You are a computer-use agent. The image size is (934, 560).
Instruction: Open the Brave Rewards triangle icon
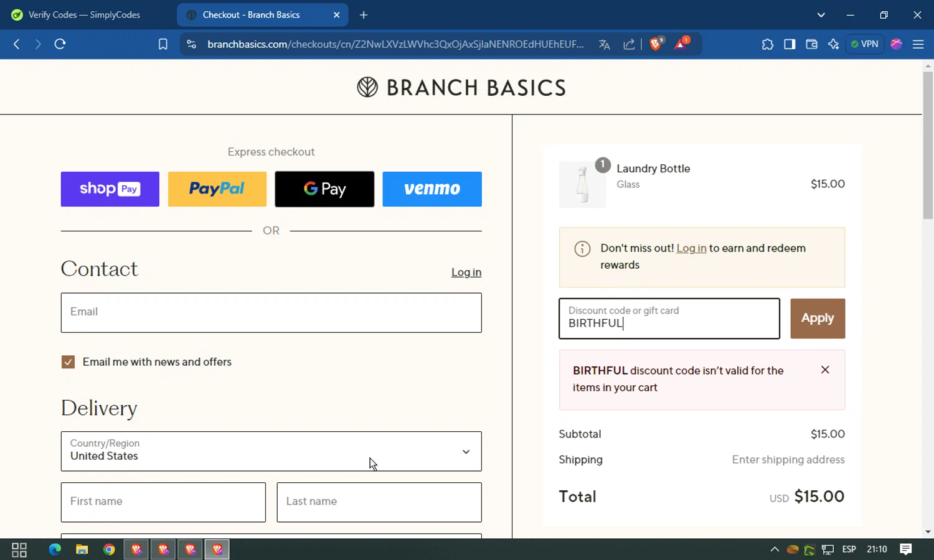[x=681, y=44]
